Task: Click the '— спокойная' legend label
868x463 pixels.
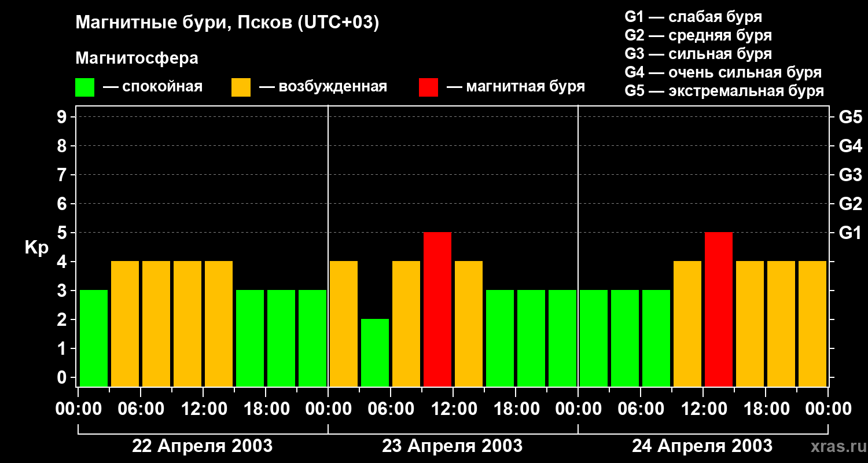Action: (x=153, y=87)
